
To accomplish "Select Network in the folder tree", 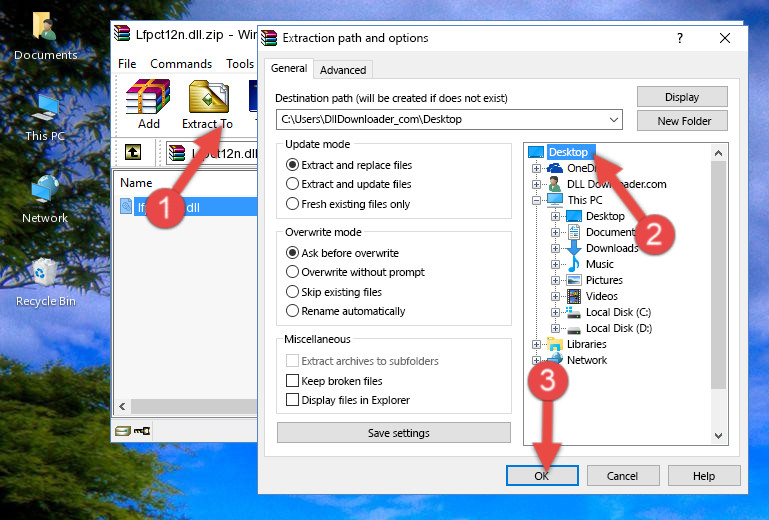I will click(x=587, y=360).
